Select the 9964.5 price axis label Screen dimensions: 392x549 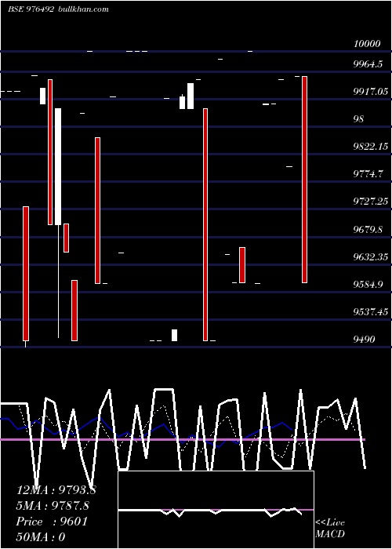[368, 64]
